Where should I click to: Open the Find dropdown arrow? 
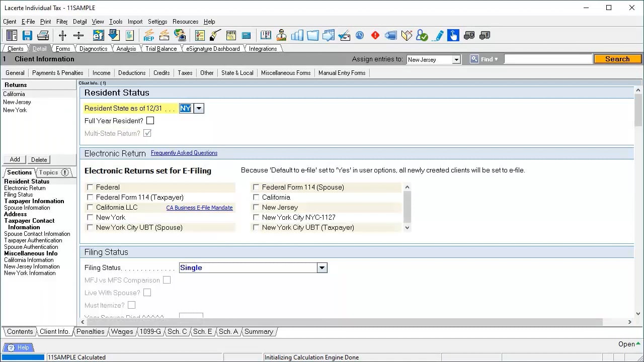point(496,59)
